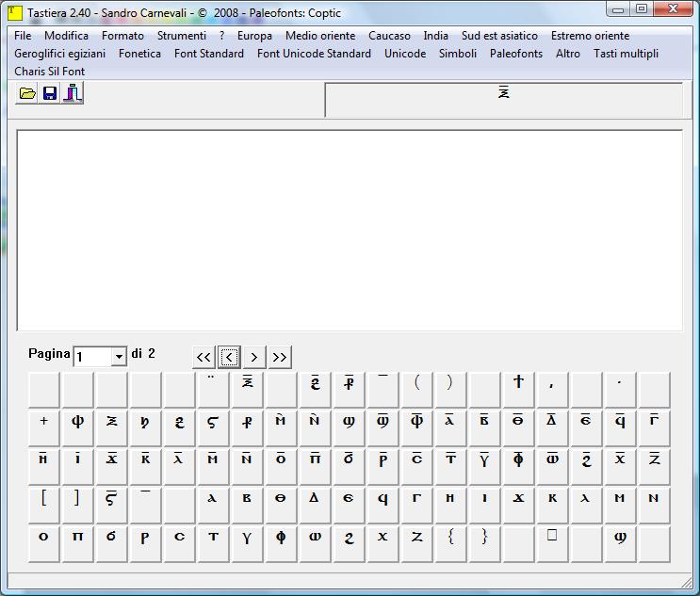Screen dimensions: 700x596
Task: Insert the plain Z letter key
Action: pyautogui.click(x=416, y=544)
